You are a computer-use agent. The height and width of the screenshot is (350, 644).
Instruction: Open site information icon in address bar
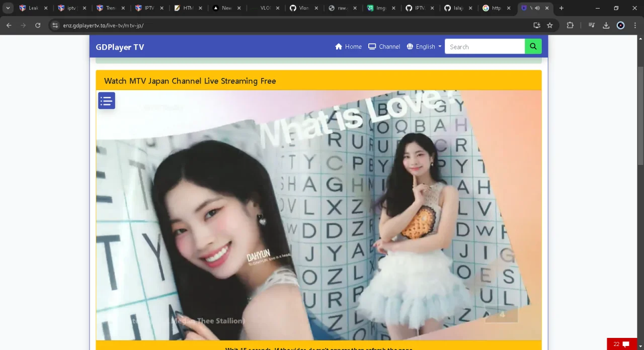(x=55, y=25)
